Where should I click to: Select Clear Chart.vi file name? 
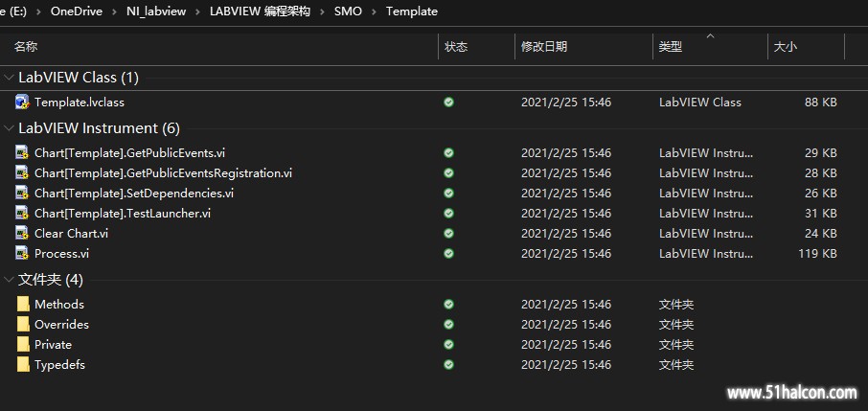71,233
